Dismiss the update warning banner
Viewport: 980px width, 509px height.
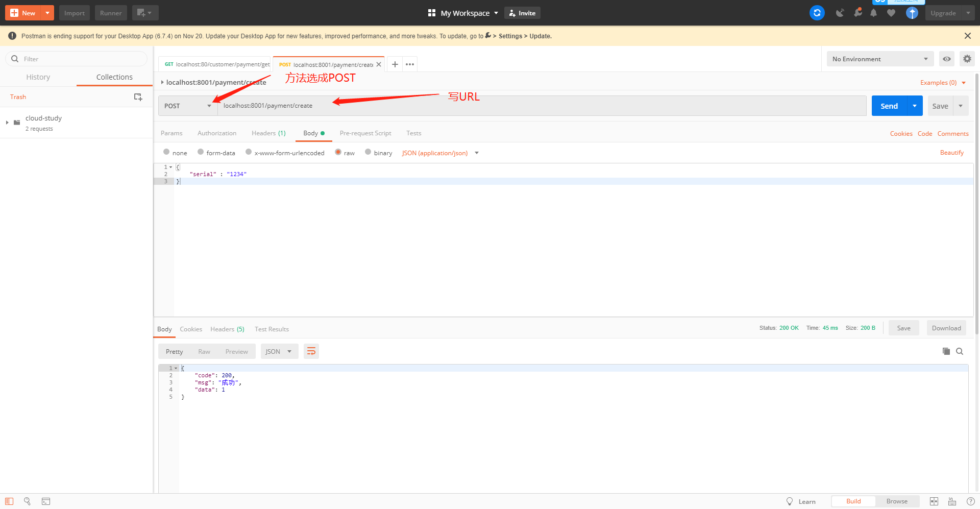pyautogui.click(x=968, y=36)
